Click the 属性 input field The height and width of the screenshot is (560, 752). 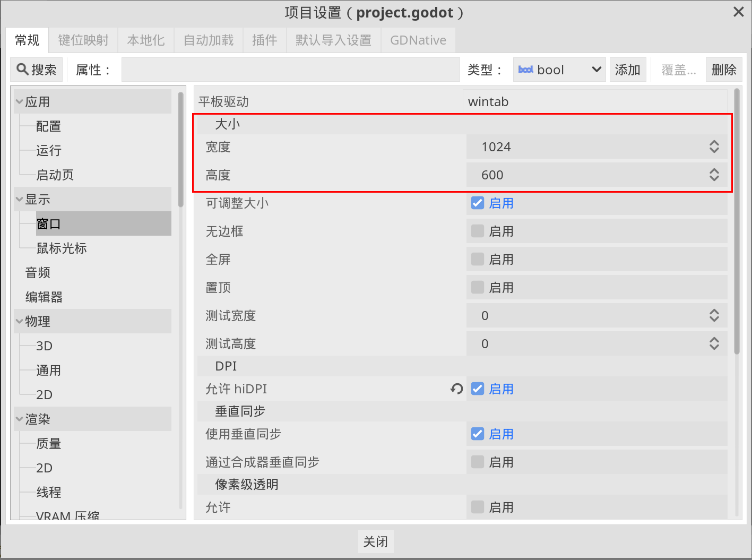tap(290, 70)
